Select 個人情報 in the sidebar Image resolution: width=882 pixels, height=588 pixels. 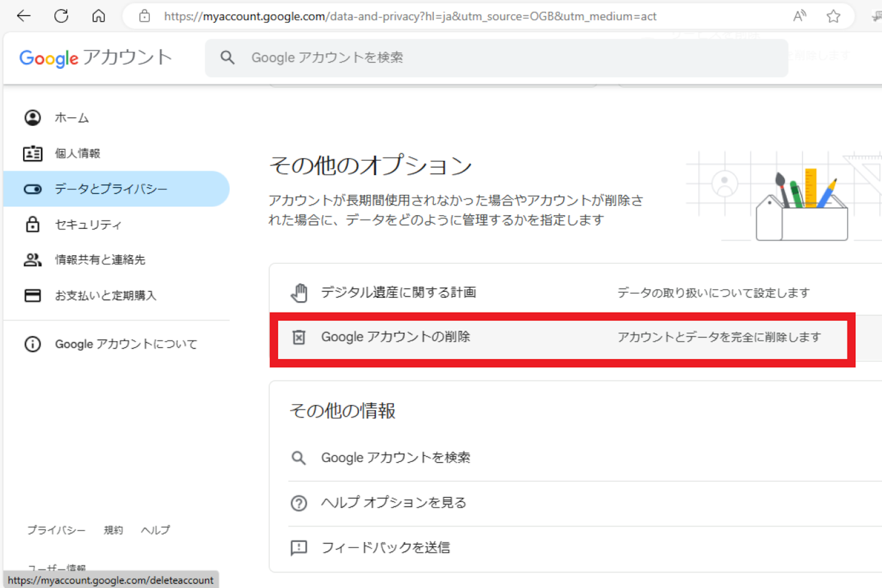78,153
